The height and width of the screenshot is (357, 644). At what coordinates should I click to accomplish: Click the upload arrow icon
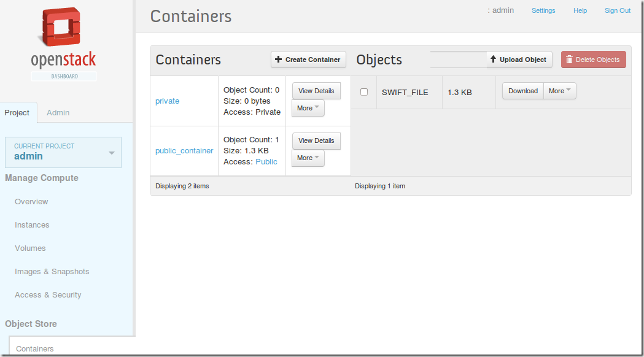[x=493, y=60]
